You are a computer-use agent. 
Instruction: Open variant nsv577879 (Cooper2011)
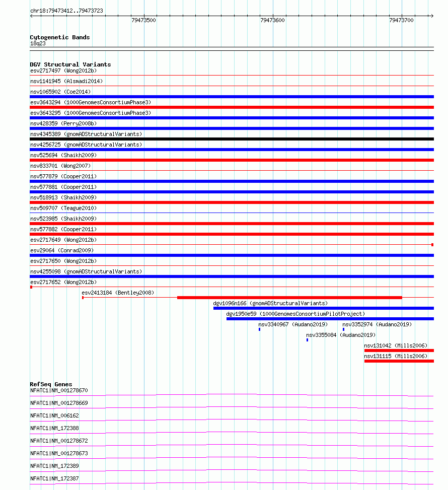63,177
